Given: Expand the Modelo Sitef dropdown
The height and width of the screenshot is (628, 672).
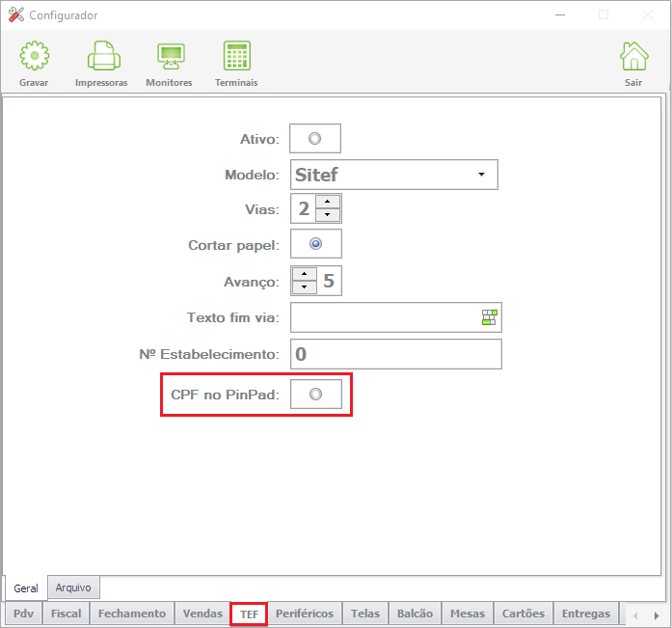Looking at the screenshot, I should 481,175.
